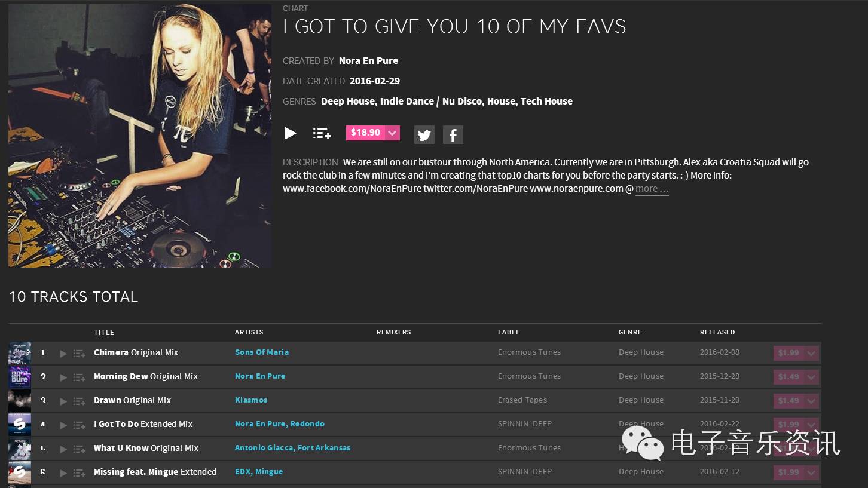This screenshot has width=868, height=488.
Task: Add Morning Dew to queue
Action: [x=79, y=377]
